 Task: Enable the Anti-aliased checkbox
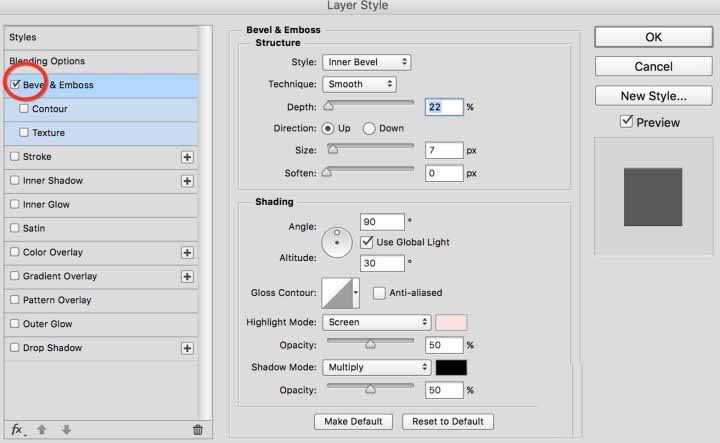[379, 293]
